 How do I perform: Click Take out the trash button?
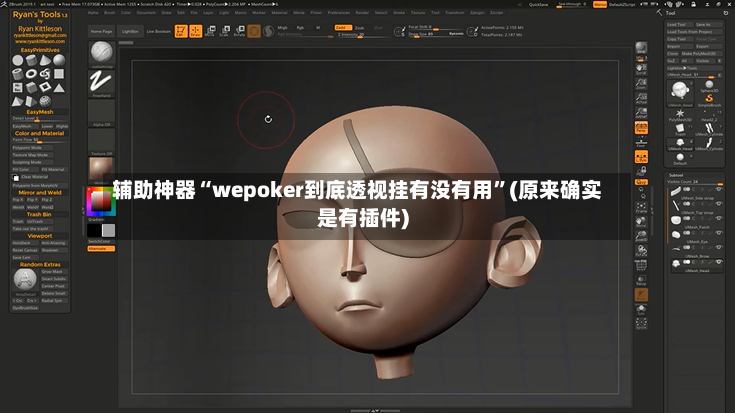coord(30,229)
